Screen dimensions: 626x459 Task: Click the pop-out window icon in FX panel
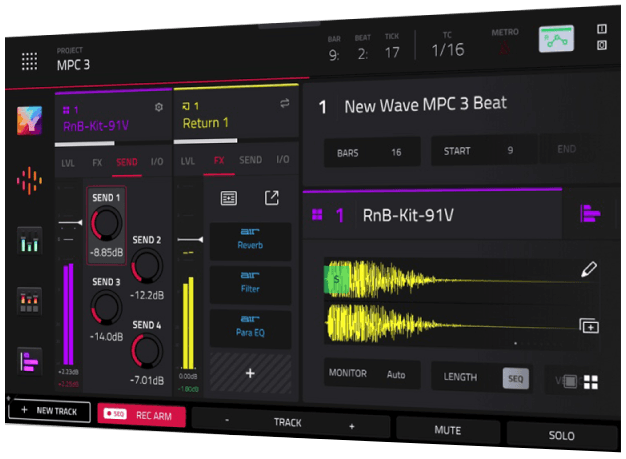click(271, 198)
